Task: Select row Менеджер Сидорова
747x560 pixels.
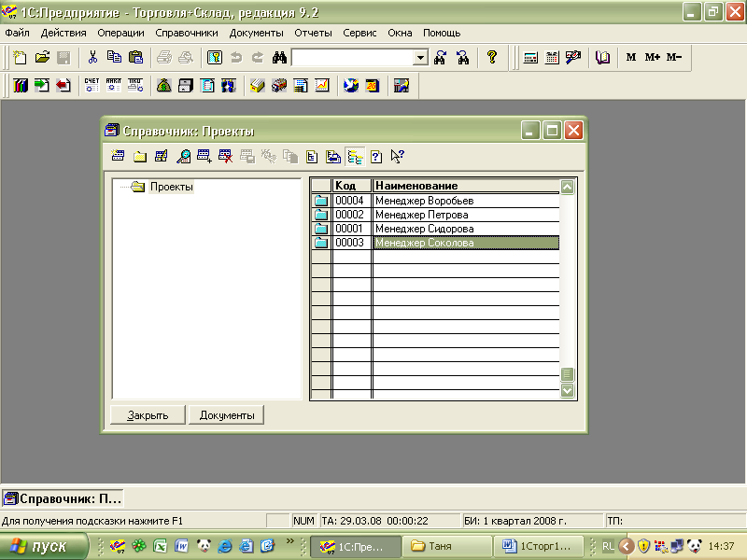Action: 435,229
